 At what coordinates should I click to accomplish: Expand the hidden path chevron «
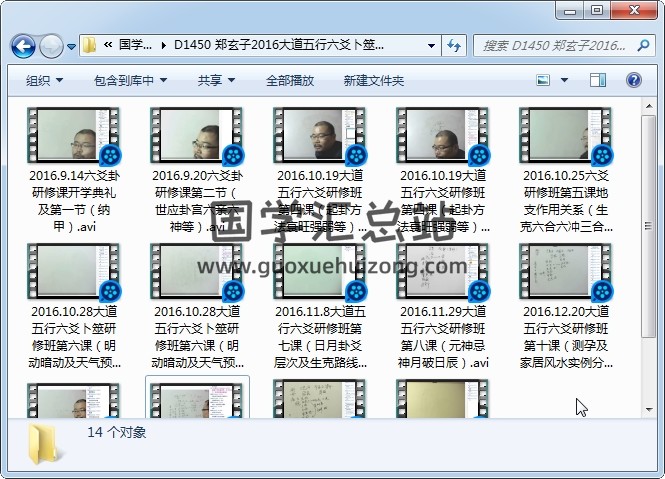click(108, 45)
